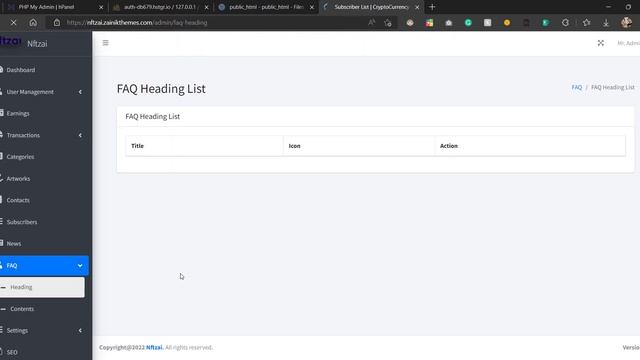Click the FAQ breadcrumb link
The width and height of the screenshot is (640, 360).
coord(576,87)
